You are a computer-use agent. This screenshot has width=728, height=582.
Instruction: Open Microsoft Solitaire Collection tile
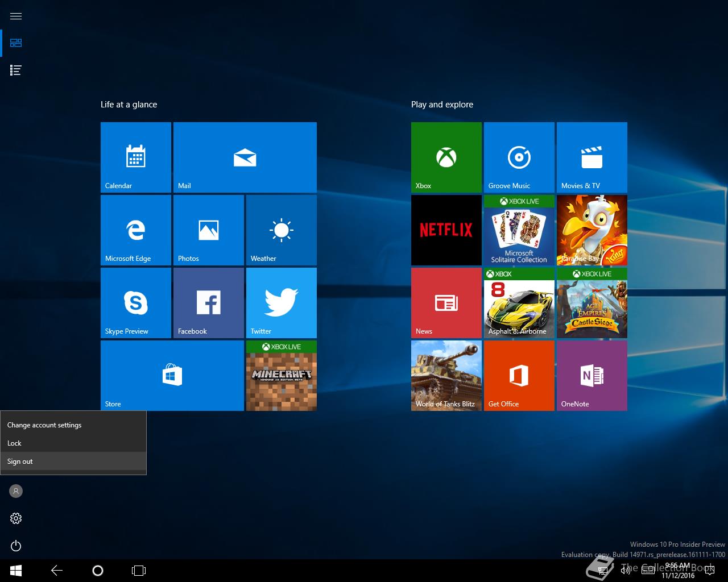click(x=519, y=230)
